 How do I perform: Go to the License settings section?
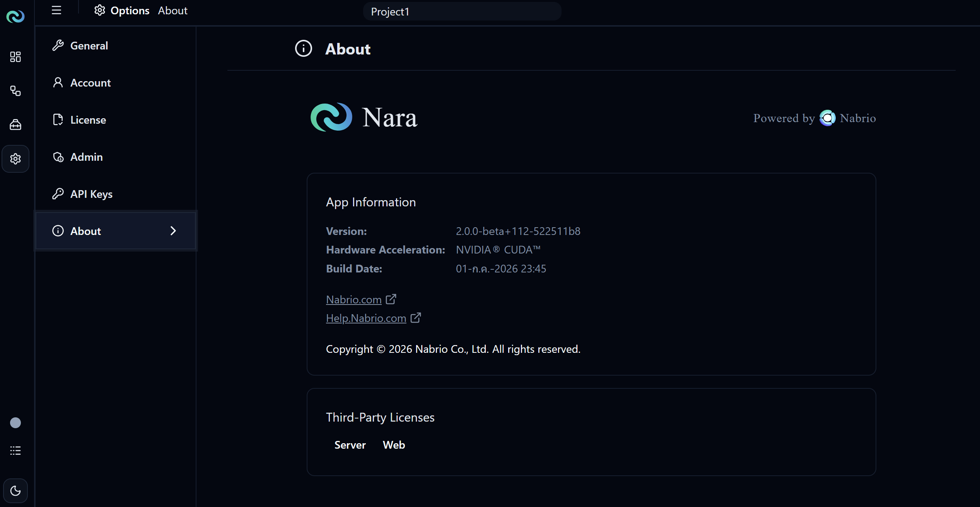tap(116, 120)
